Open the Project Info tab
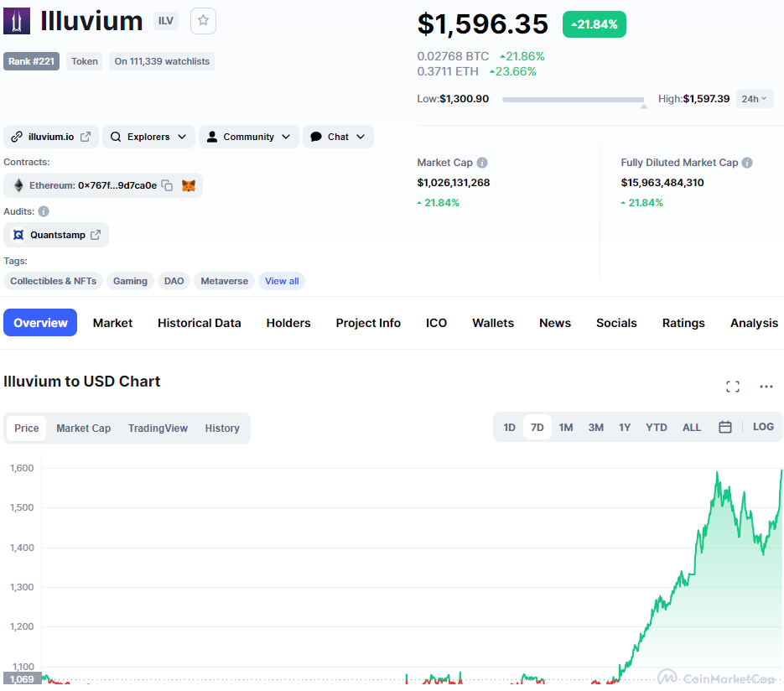This screenshot has height=691, width=784. 368,323
